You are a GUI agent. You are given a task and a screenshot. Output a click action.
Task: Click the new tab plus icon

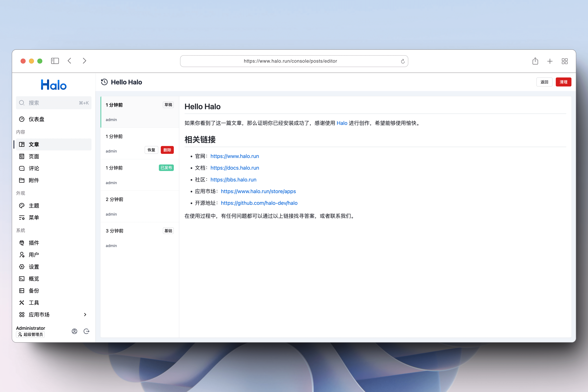click(x=550, y=61)
